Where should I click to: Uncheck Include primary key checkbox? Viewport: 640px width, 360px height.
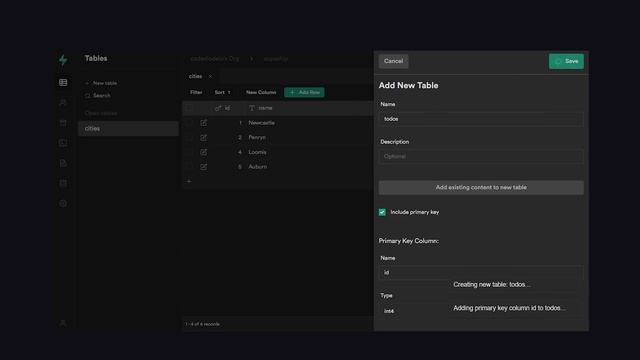tap(382, 212)
